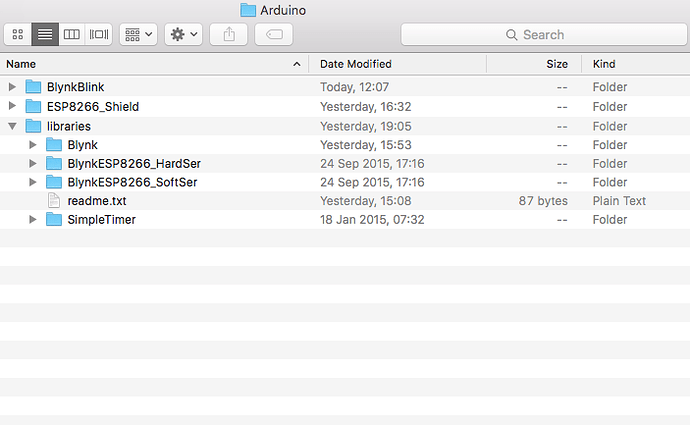This screenshot has width=690, height=425.
Task: Sort by Kind column header
Action: pyautogui.click(x=636, y=64)
